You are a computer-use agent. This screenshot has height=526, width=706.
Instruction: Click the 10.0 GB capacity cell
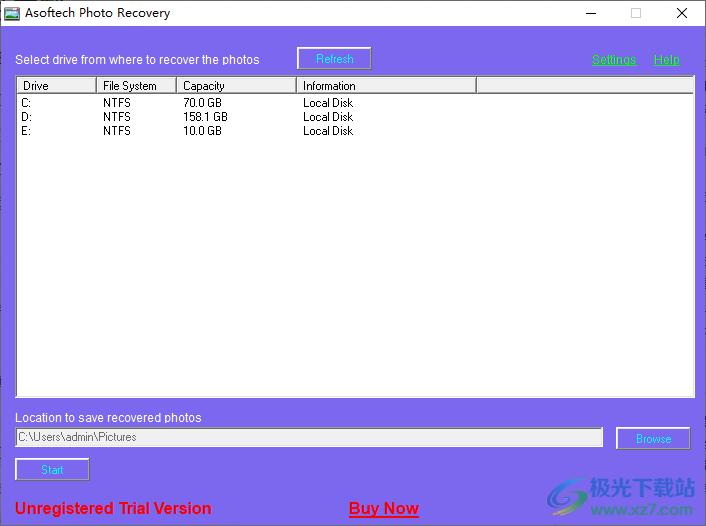tap(202, 131)
